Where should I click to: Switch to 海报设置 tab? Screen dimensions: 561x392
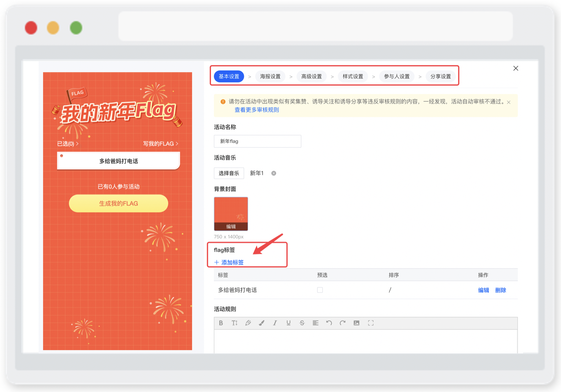[270, 77]
